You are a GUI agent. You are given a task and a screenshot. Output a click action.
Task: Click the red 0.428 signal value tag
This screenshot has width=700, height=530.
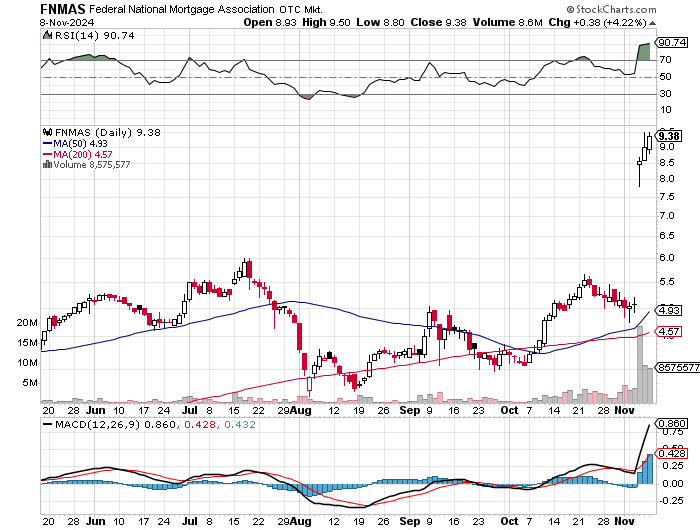click(672, 454)
